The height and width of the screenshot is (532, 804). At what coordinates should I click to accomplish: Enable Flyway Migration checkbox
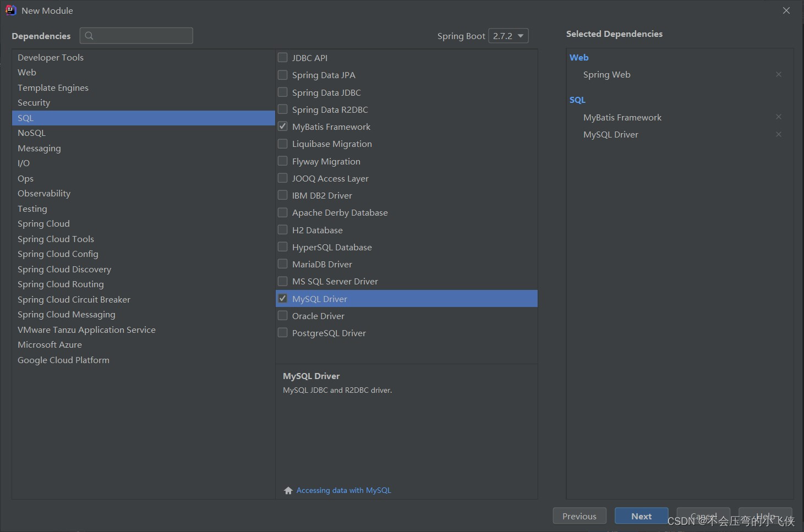pos(282,161)
